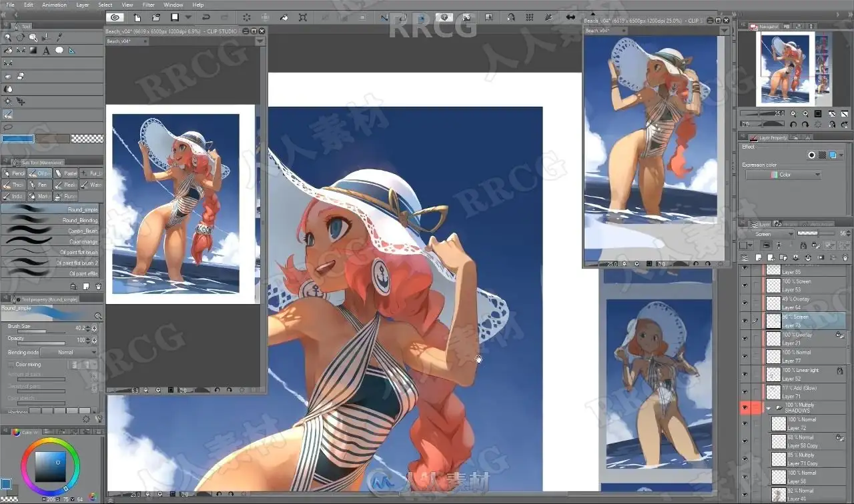The height and width of the screenshot is (504, 854).
Task: Open the Expression color dropdown
Action: point(783,175)
